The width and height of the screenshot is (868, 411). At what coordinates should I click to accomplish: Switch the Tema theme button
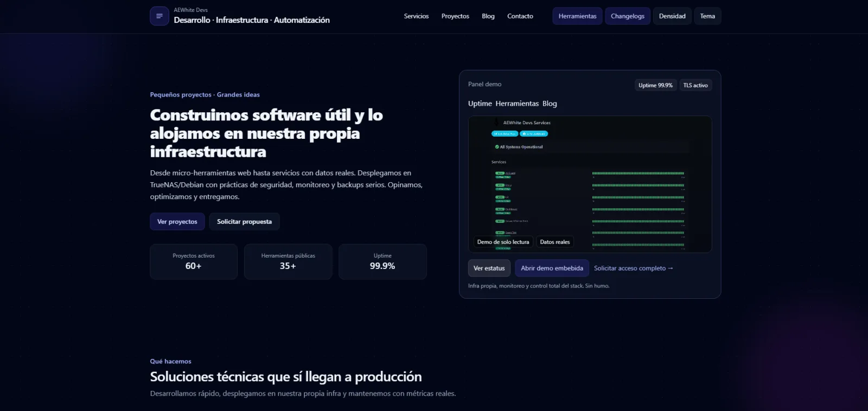[x=707, y=16]
